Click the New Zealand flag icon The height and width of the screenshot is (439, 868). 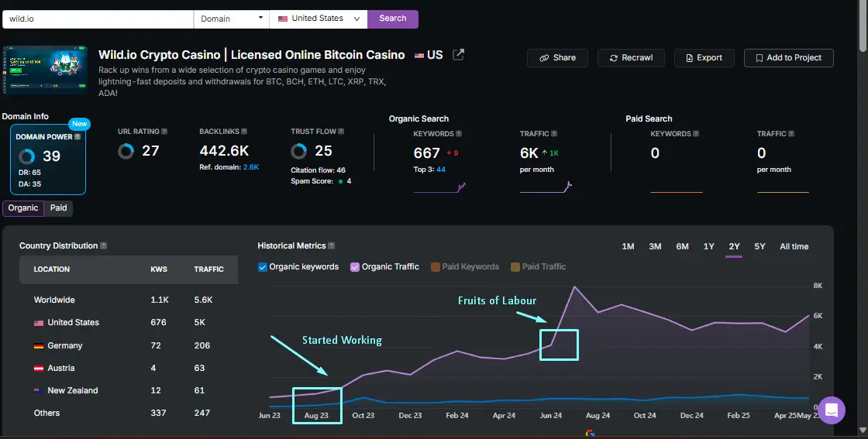[39, 390]
